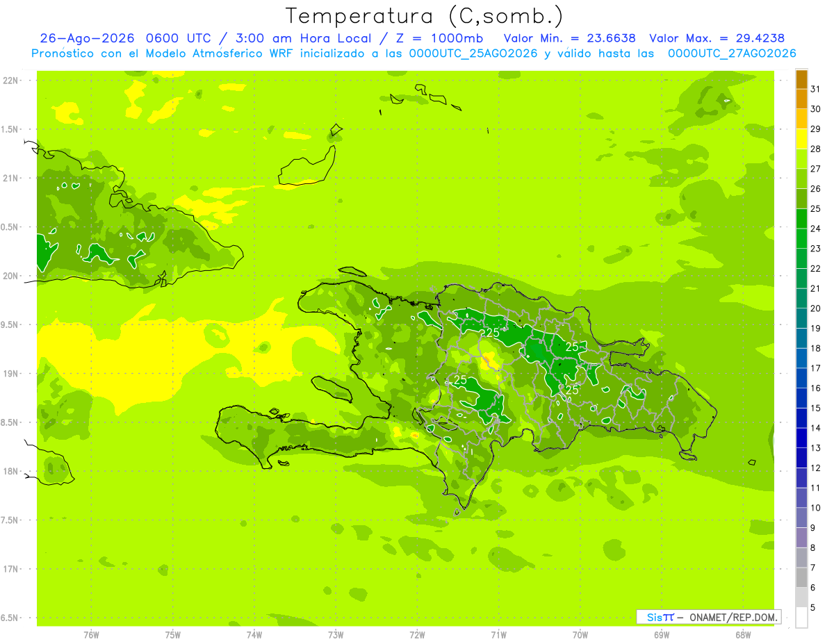Click legend value 15
Viewport: 834px width, 644px height.
pyautogui.click(x=816, y=408)
